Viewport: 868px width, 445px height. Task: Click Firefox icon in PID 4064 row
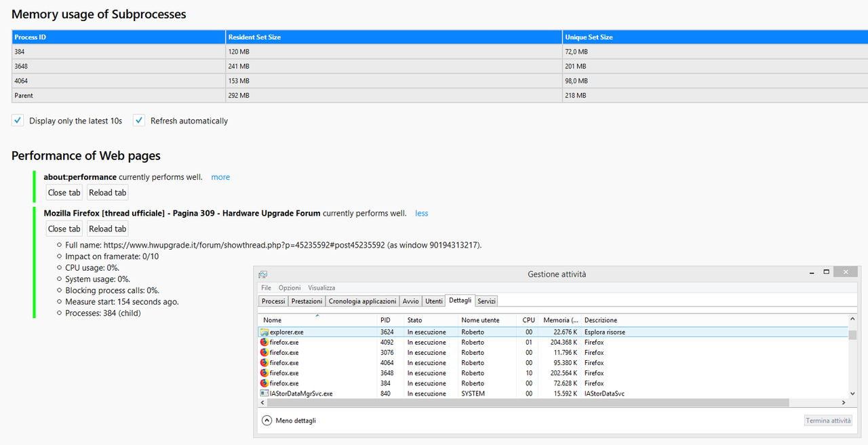(x=264, y=363)
